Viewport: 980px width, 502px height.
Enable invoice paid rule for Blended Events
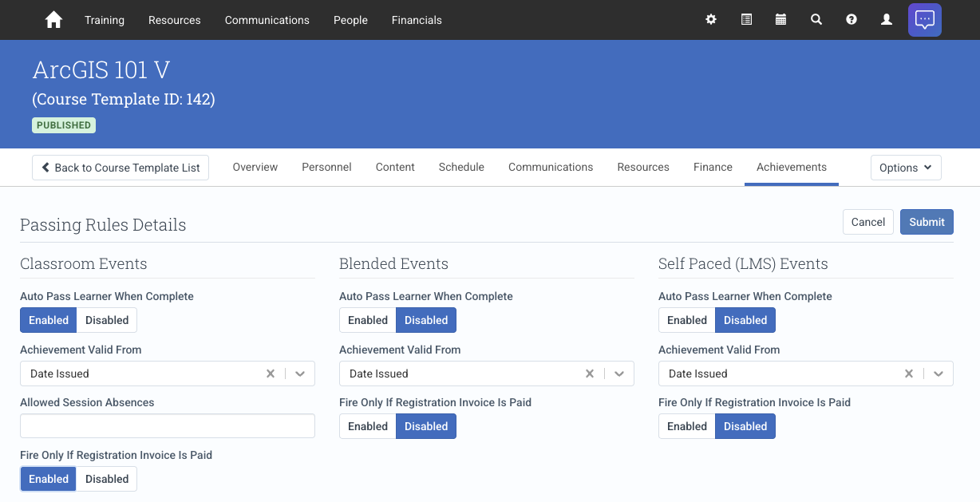[x=368, y=426]
